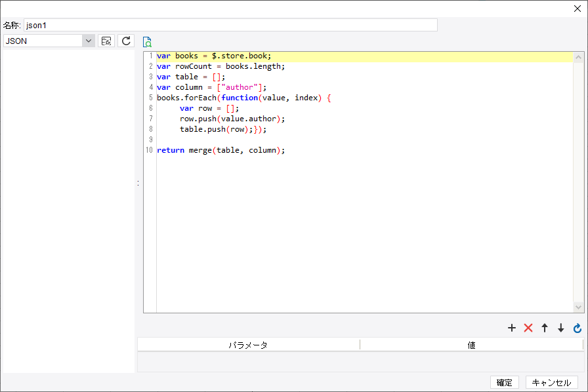Click the document preview icon above the code editor
Viewport: 588px width, 392px height.
point(147,41)
